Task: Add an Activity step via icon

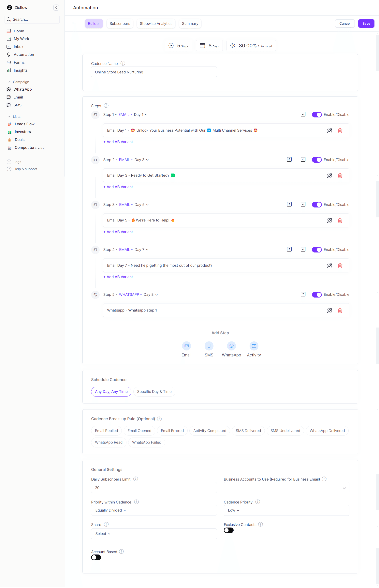Action: click(x=254, y=346)
